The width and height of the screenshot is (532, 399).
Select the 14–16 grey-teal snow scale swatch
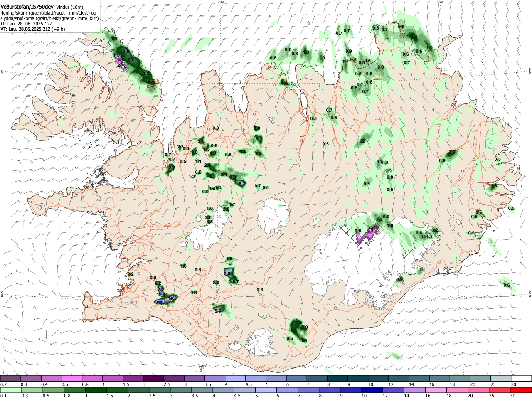419,378
